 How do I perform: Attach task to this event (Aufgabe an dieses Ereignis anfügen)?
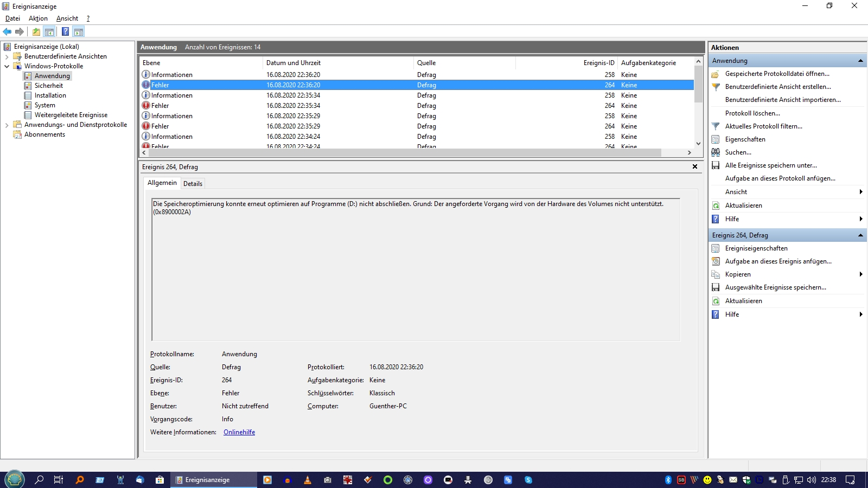pos(778,261)
